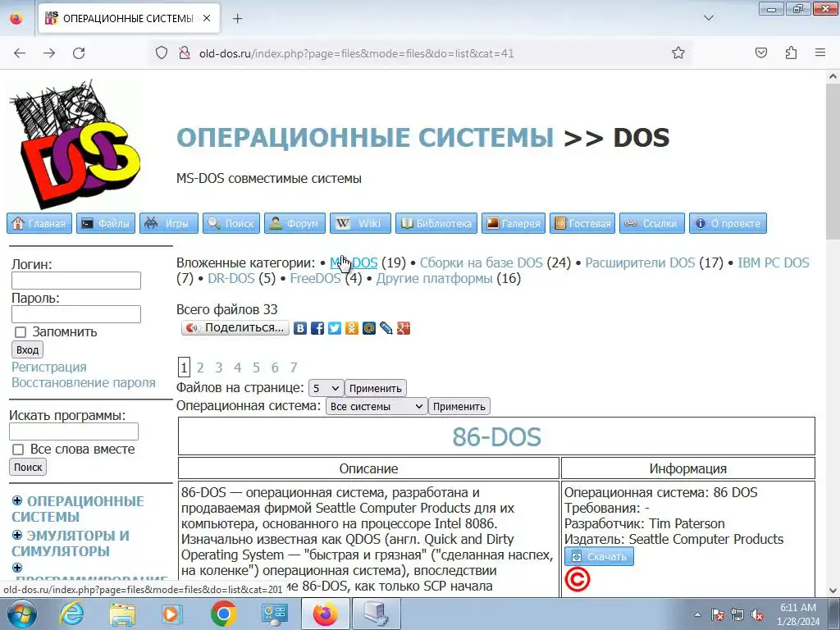The width and height of the screenshot is (840, 630).
Task: Share page via Twitter icon
Action: [335, 328]
